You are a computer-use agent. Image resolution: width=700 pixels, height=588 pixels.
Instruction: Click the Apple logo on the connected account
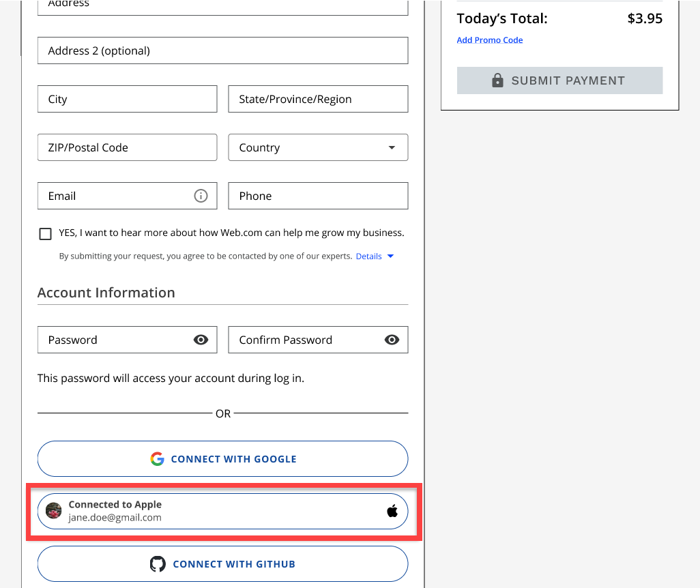click(x=392, y=510)
